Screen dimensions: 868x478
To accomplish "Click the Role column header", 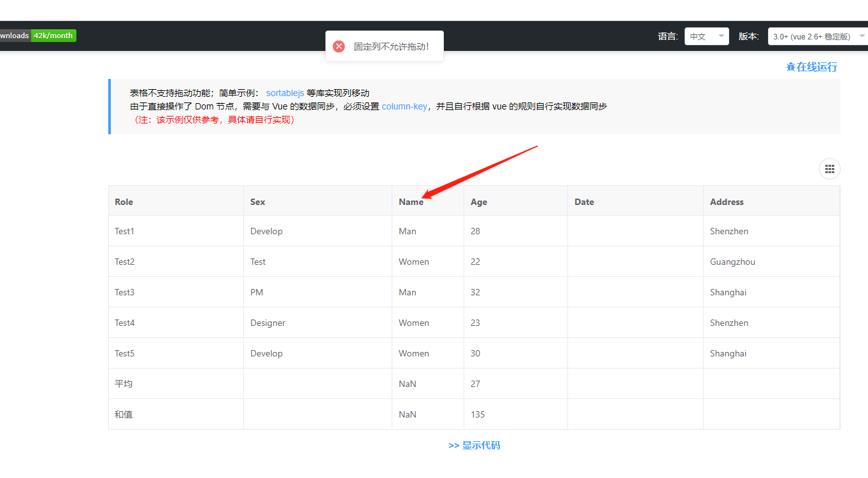I will coord(176,201).
